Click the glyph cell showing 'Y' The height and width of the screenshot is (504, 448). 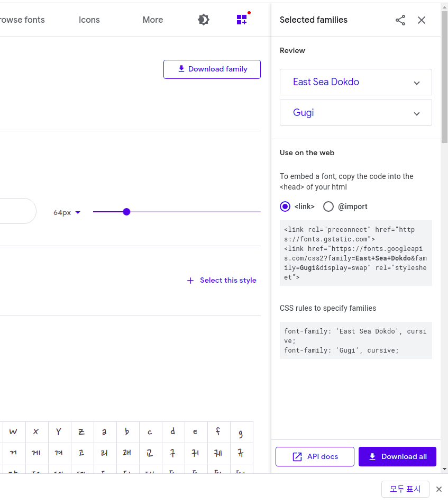point(60,432)
